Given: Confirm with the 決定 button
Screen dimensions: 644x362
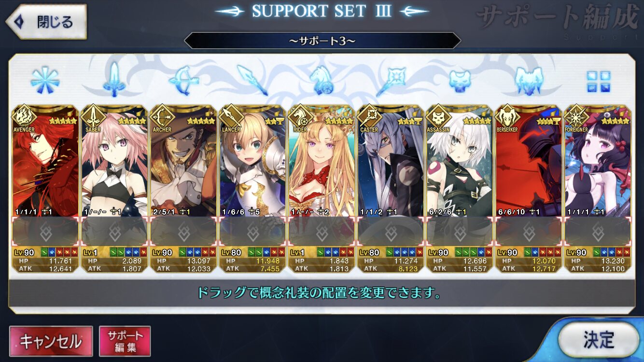Looking at the screenshot, I should [x=599, y=340].
